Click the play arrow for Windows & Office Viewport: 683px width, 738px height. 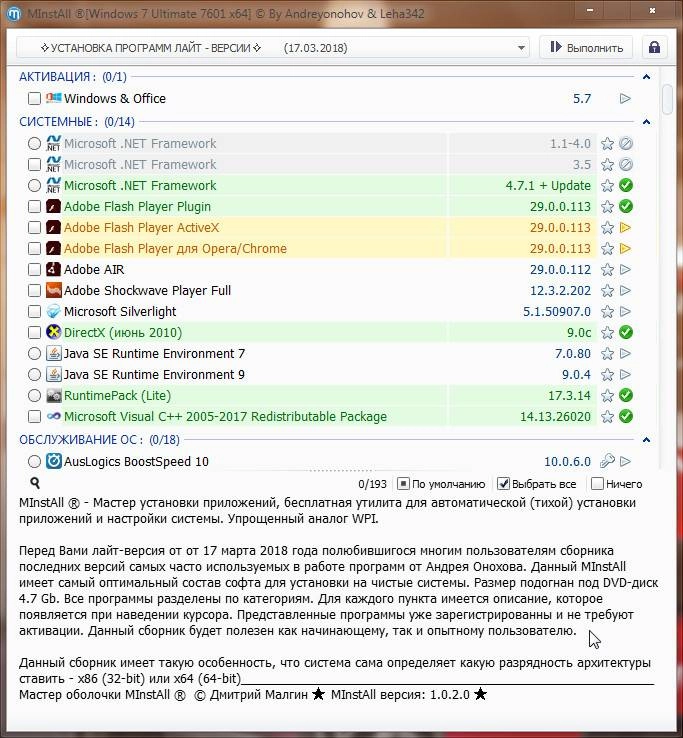(625, 98)
